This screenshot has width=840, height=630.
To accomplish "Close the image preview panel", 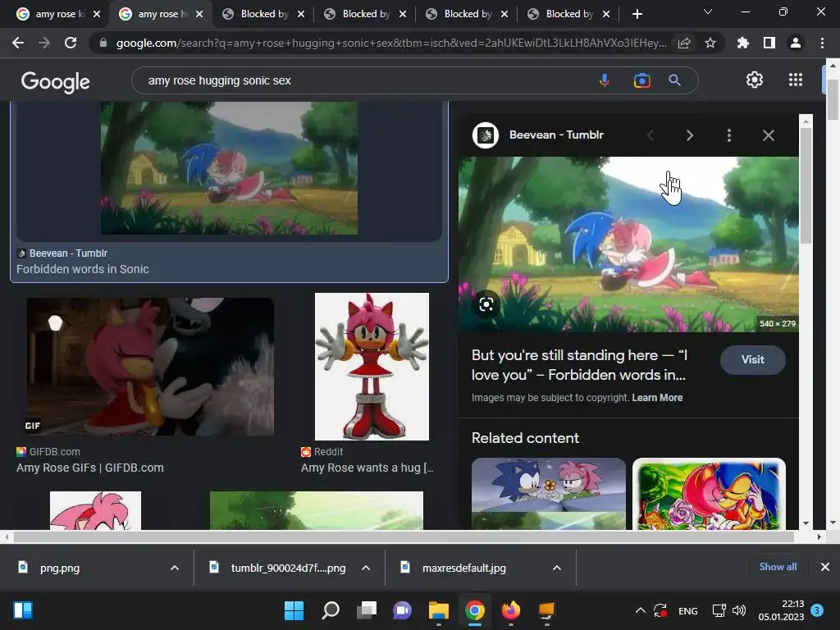I will (768, 135).
